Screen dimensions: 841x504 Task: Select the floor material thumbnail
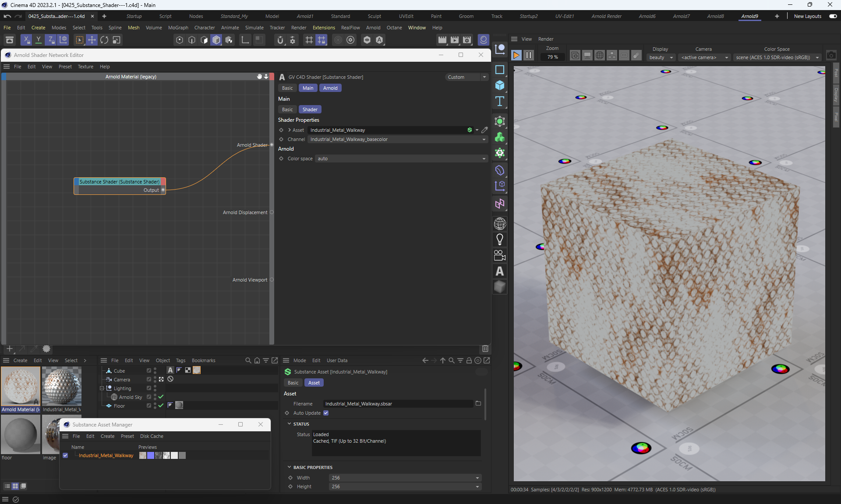21,434
